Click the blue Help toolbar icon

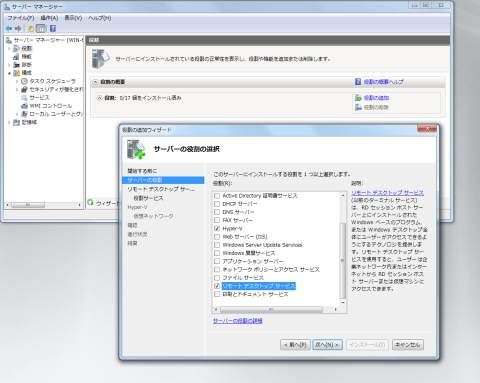pyautogui.click(x=53, y=28)
